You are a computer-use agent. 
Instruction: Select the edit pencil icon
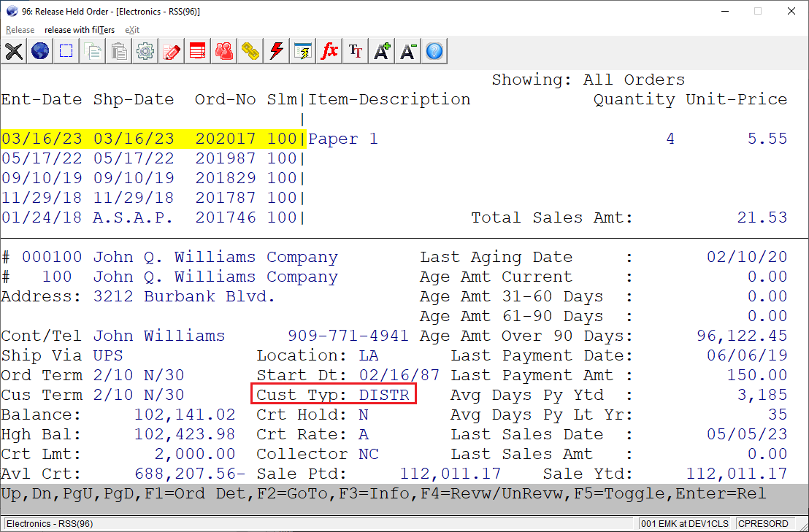pyautogui.click(x=171, y=51)
